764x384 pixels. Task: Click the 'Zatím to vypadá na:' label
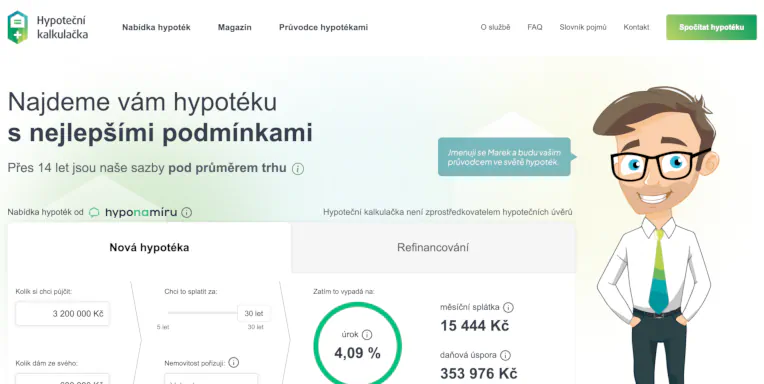(x=344, y=291)
